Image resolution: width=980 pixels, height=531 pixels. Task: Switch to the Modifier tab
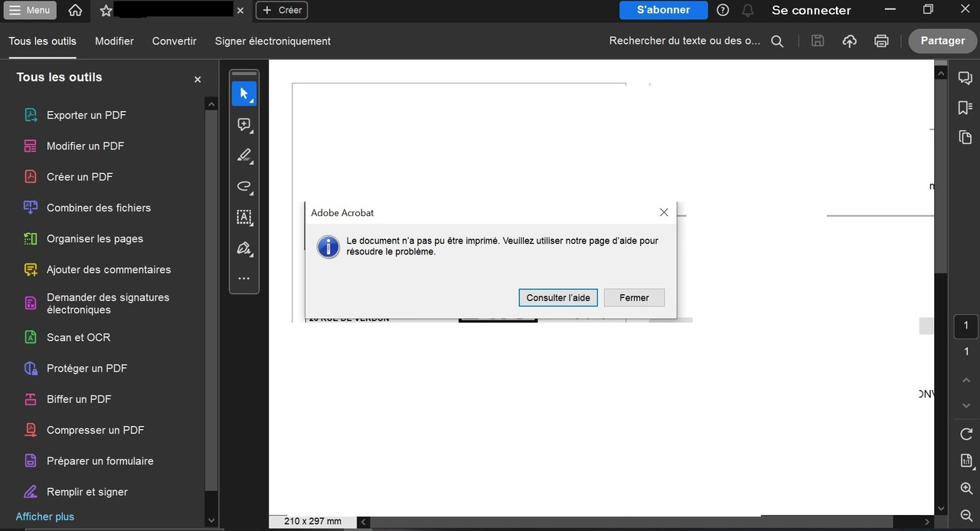pos(114,41)
